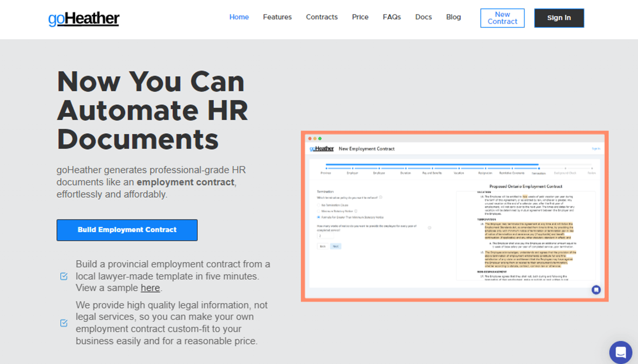Click the Sign In button
The width and height of the screenshot is (638, 364).
click(559, 18)
